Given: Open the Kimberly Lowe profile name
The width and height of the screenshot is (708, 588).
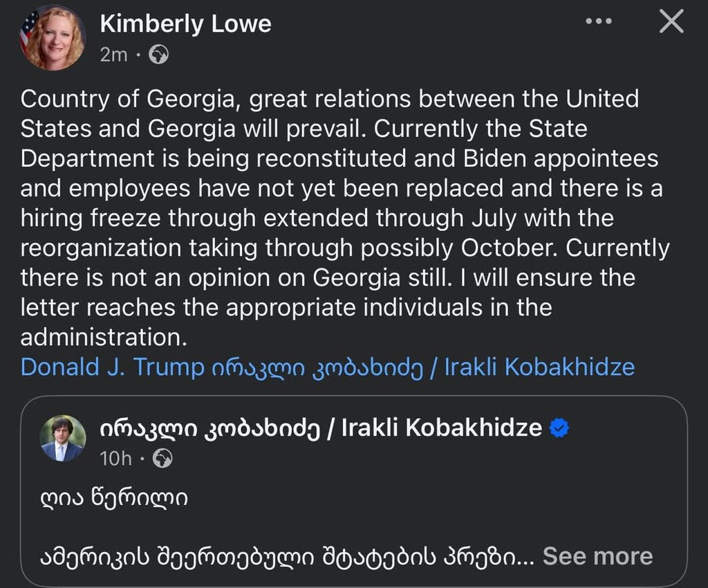Looking at the screenshot, I should (x=185, y=24).
